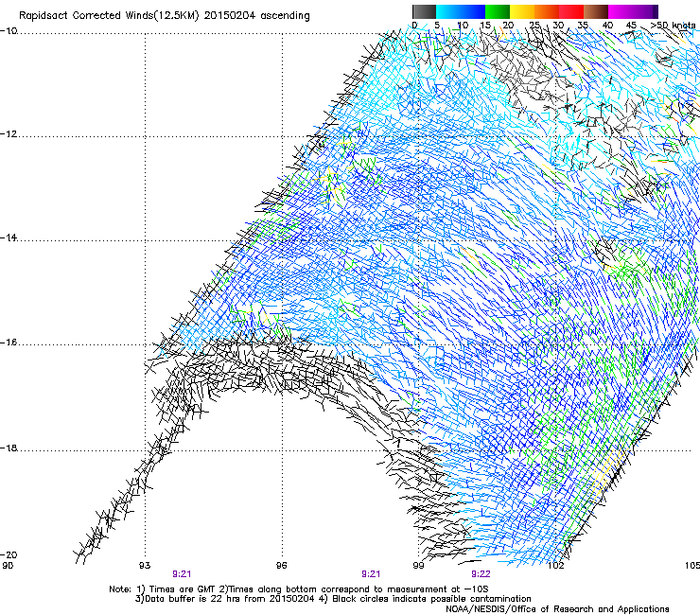Click the 'NOAA/NESDIS/Office of Research and Applications' credit
Image resolution: width=700 pixels, height=615 pixels.
557,609
